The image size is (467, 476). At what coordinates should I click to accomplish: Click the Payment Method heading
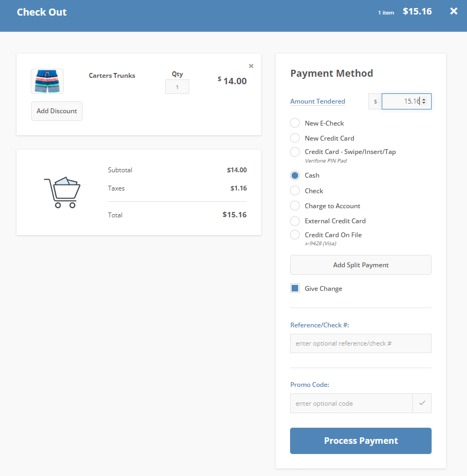tap(331, 73)
